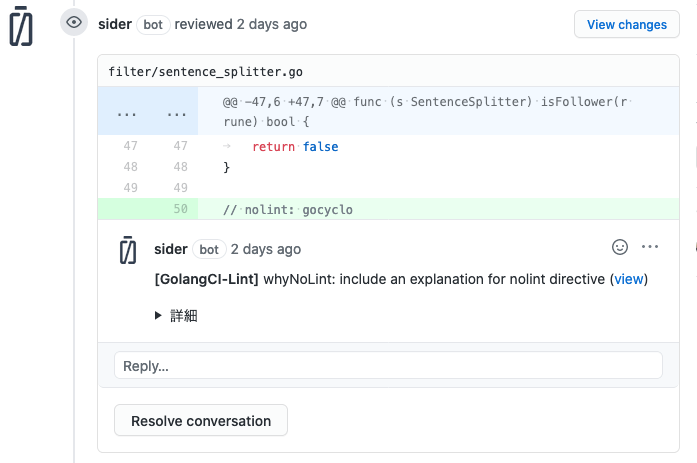This screenshot has height=463, width=697.
Task: Open sider username in the comment
Action: click(x=171, y=249)
